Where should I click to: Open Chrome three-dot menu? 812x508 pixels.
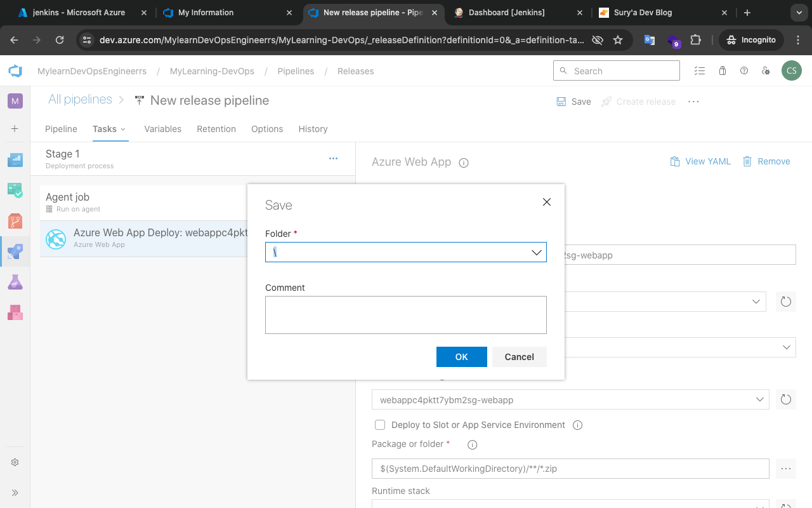point(798,40)
